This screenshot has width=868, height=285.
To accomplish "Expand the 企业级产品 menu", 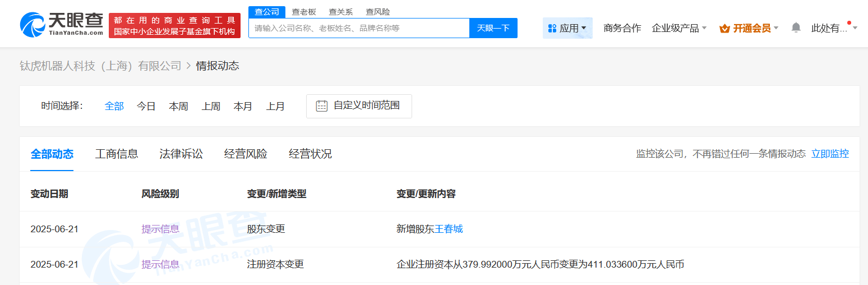I will [x=679, y=28].
